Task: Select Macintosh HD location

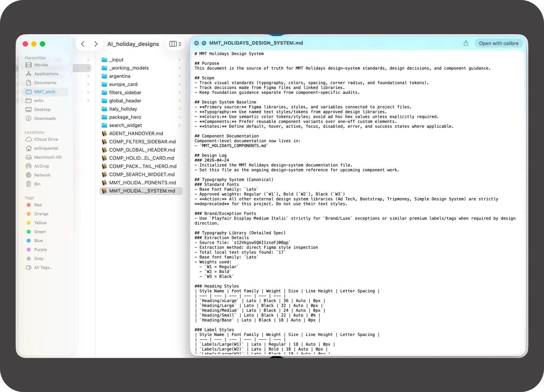Action: point(46,157)
